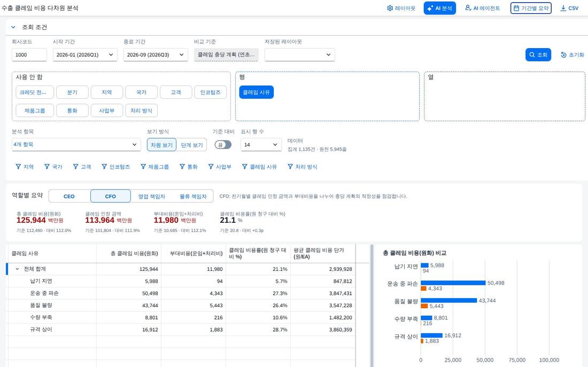588x367 pixels.
Task: Collapse the 전체 합계 tree row
Action: pyautogui.click(x=17, y=269)
